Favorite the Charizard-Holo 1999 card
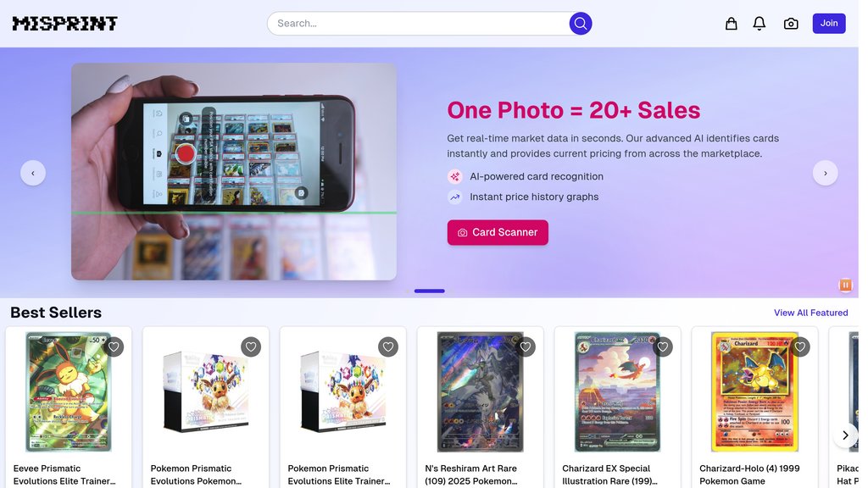 point(800,347)
